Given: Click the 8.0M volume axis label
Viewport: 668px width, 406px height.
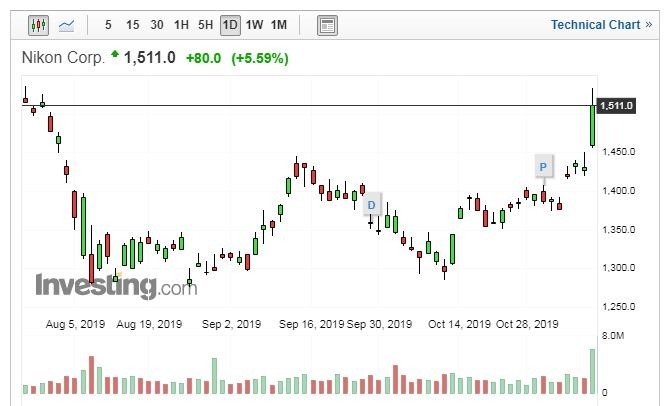Looking at the screenshot, I should point(613,336).
